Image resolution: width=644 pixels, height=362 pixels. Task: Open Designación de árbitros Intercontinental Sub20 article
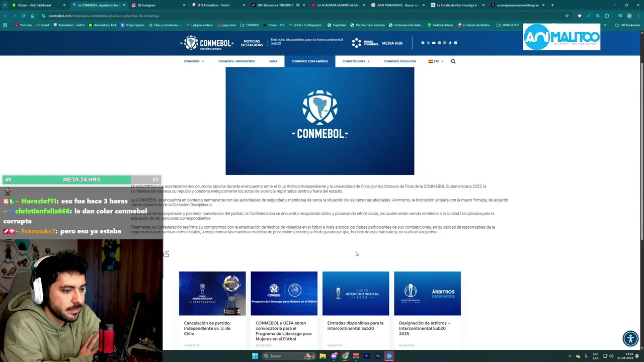(425, 328)
